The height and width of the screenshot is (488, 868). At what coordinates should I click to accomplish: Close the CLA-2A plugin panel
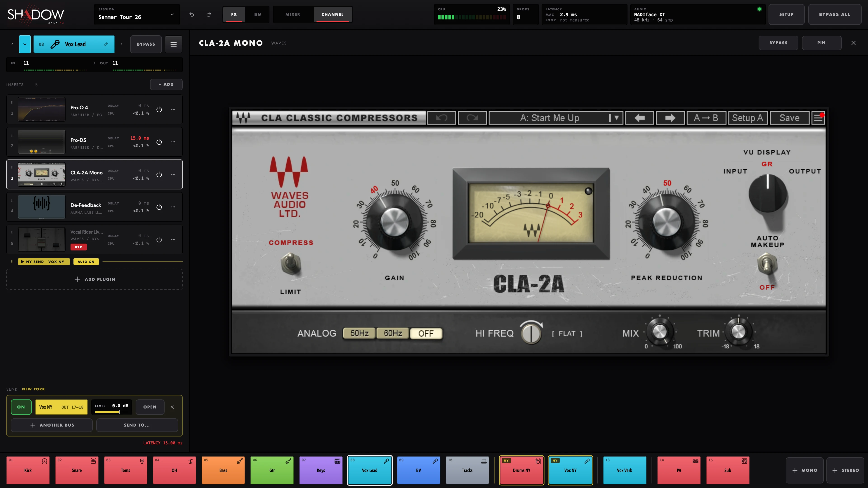tap(854, 43)
